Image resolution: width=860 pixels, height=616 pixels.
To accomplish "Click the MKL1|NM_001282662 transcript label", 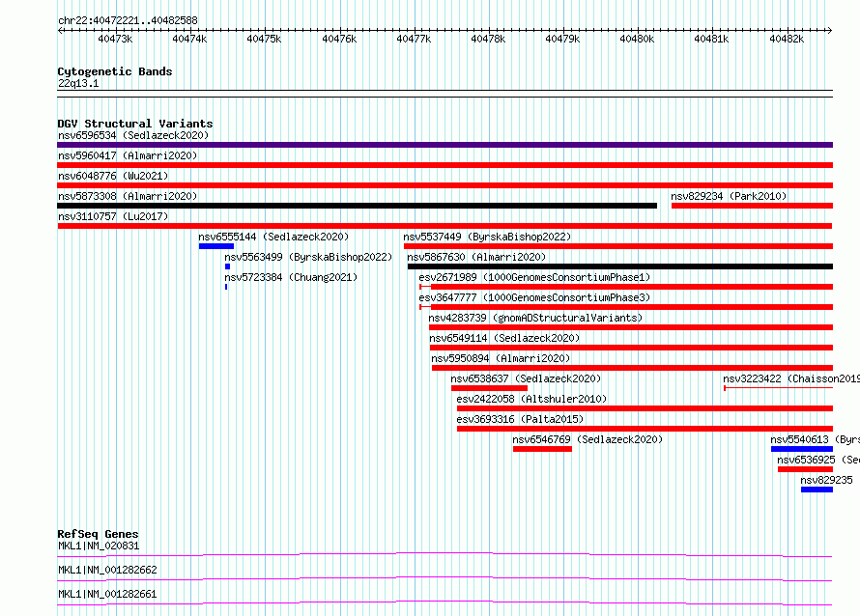I will click(x=107, y=570).
